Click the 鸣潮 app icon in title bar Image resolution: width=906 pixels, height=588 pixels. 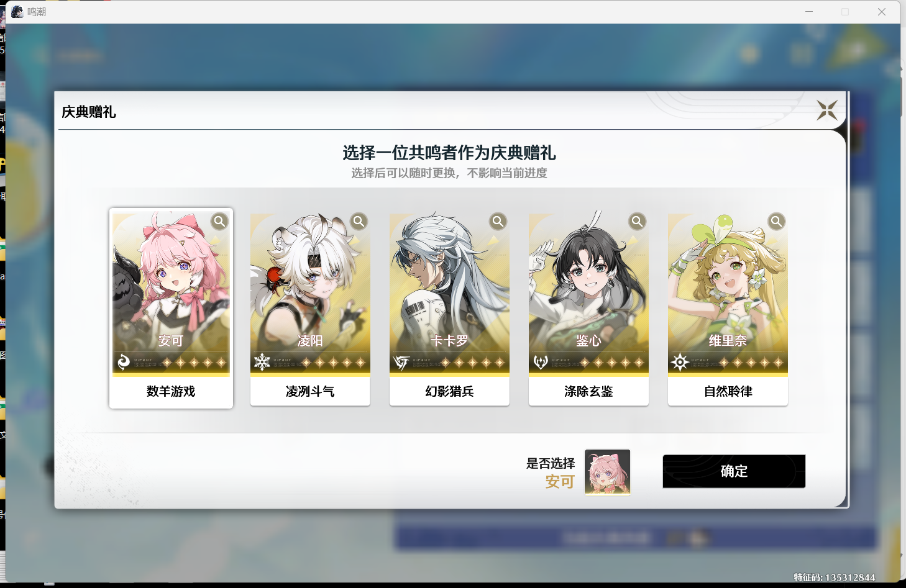pos(17,12)
